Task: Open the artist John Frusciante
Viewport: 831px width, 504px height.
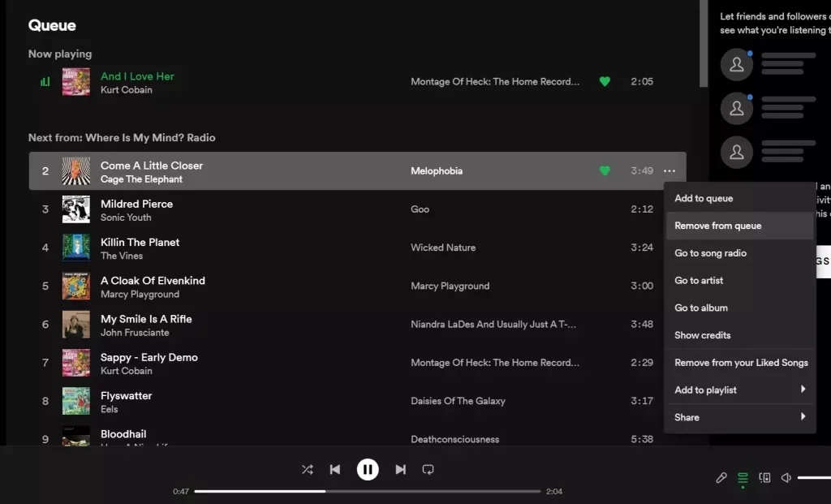Action: coord(135,333)
